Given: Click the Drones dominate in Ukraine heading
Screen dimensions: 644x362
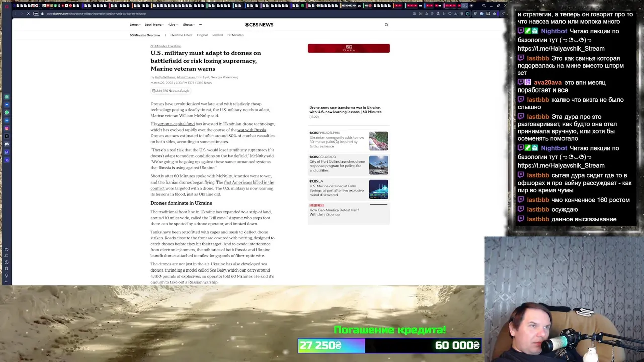Looking at the screenshot, I should (x=181, y=203).
